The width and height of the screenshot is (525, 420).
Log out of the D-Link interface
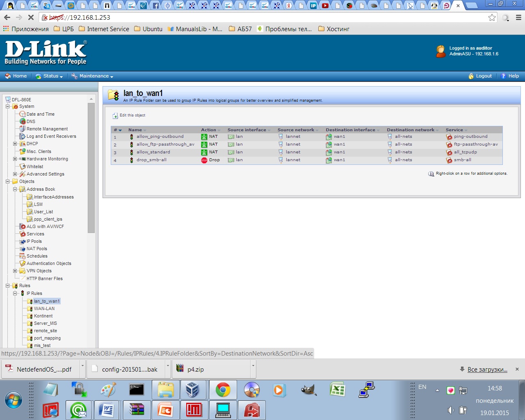point(480,76)
